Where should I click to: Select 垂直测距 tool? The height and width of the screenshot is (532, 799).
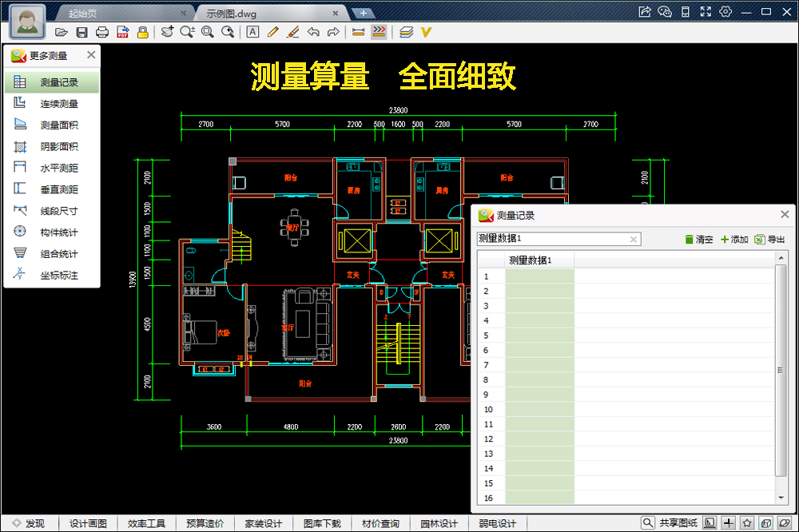point(52,189)
